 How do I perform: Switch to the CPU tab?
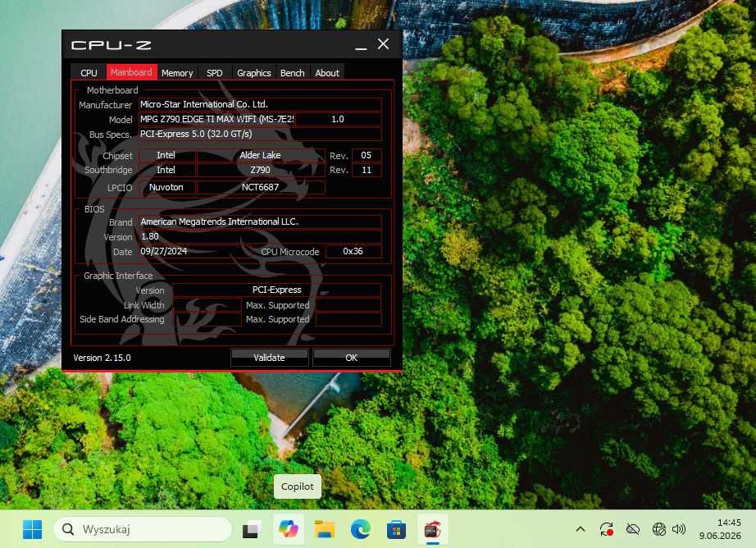(x=89, y=73)
